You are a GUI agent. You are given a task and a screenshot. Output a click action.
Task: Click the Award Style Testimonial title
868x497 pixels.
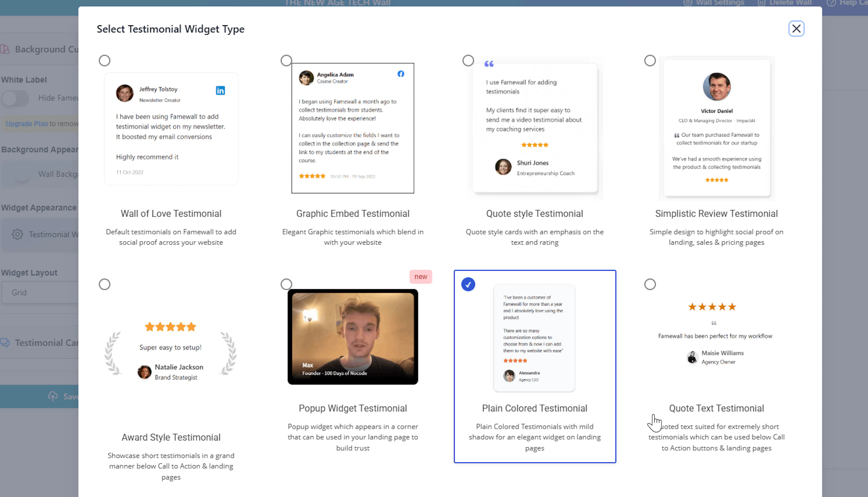pos(171,437)
